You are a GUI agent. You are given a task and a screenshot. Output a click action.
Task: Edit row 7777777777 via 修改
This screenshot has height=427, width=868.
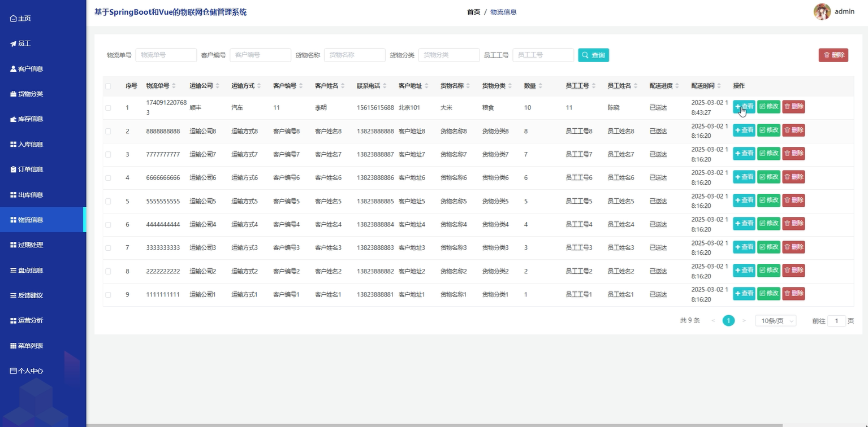click(768, 154)
